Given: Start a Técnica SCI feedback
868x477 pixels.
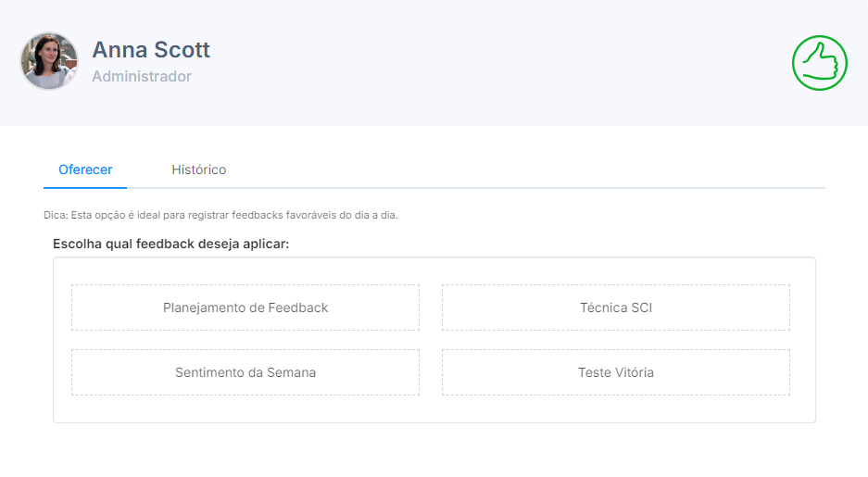Looking at the screenshot, I should [x=616, y=308].
